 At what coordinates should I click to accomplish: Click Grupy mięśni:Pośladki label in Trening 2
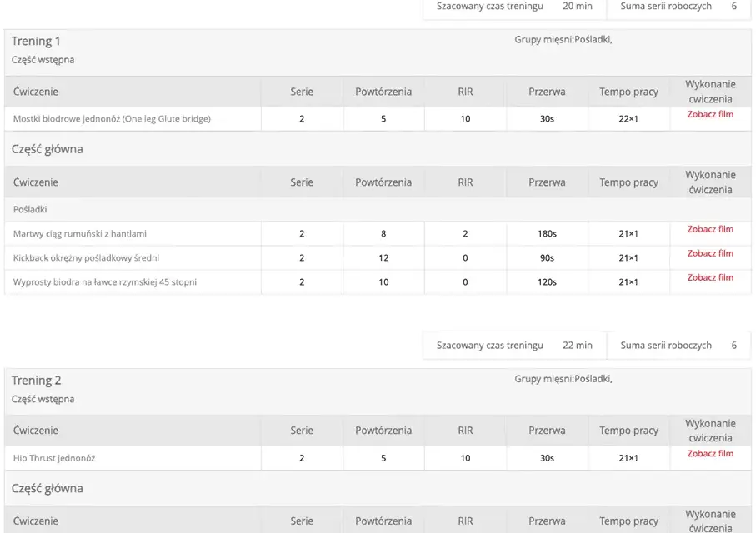pyautogui.click(x=563, y=379)
